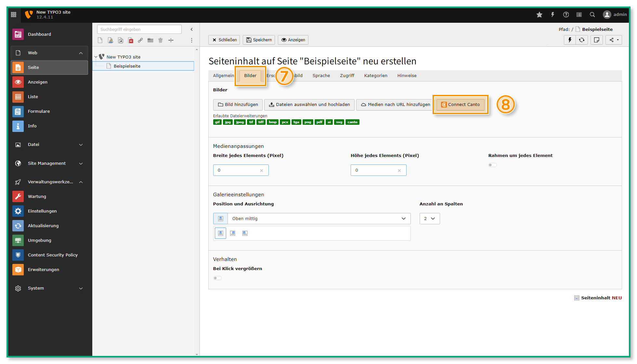This screenshot has height=364, width=637.
Task: Toggle Rahmen um jedes Element switch
Action: [492, 165]
